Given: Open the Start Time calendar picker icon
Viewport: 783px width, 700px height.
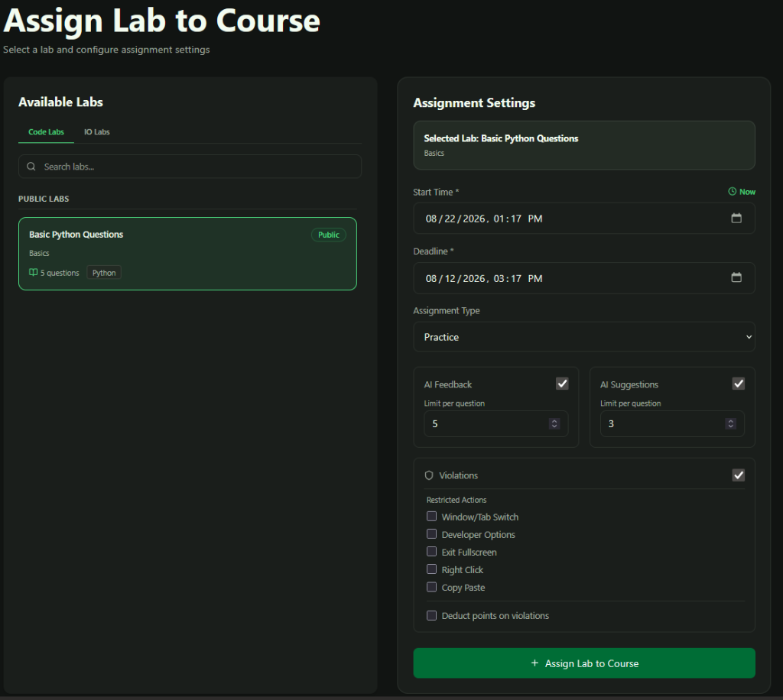Looking at the screenshot, I should pyautogui.click(x=736, y=218).
